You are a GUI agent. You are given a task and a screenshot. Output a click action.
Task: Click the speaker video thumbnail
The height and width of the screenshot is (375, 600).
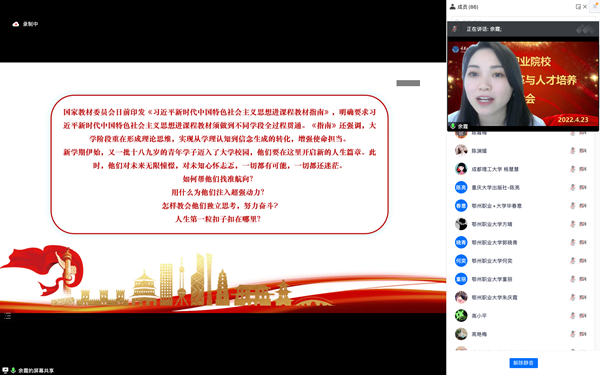523,83
